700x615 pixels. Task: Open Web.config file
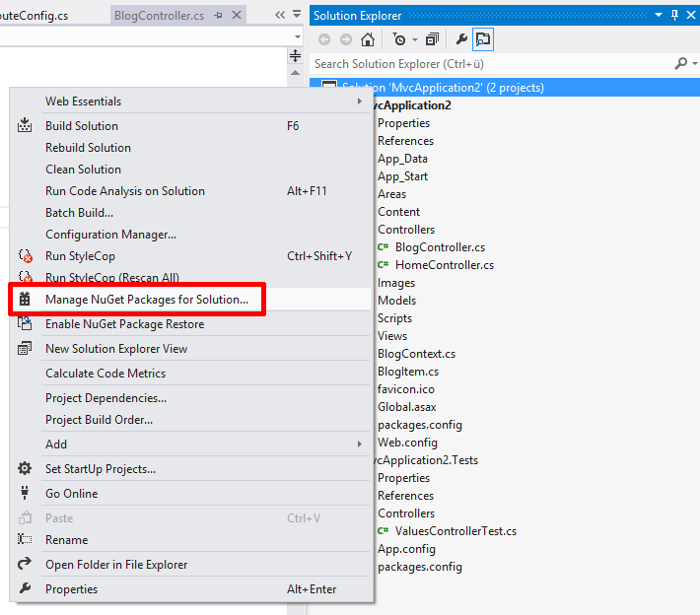[407, 443]
